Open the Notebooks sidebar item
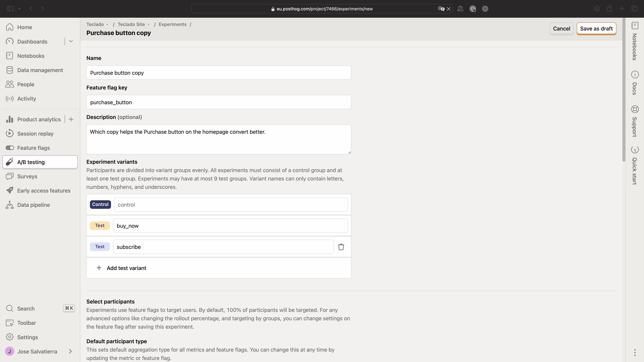The width and height of the screenshot is (644, 362). click(40, 56)
